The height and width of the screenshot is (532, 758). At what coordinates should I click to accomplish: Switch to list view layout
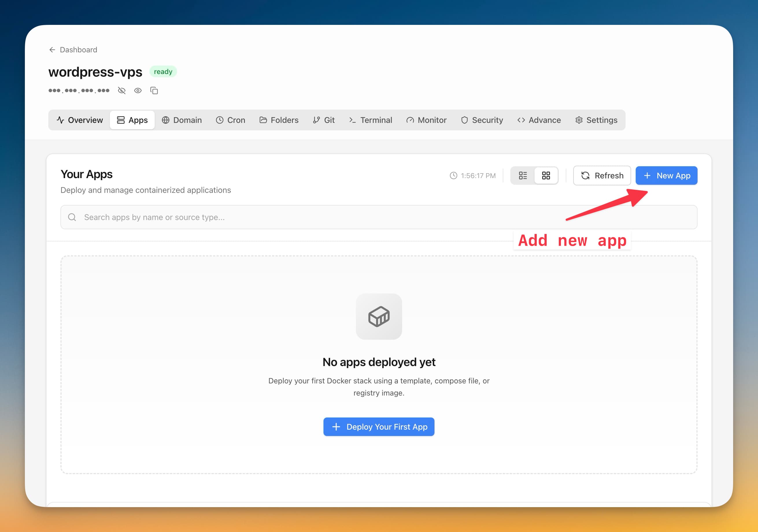tap(523, 175)
